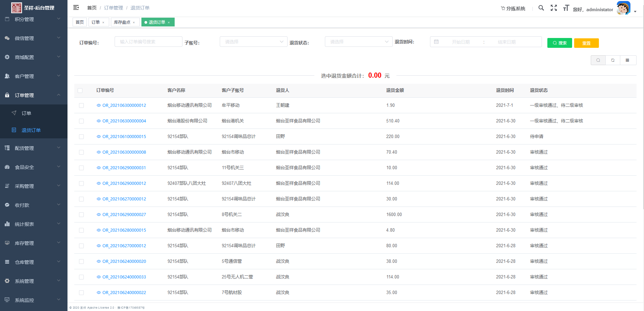Check the row for order OR_202106300000012

(81, 105)
